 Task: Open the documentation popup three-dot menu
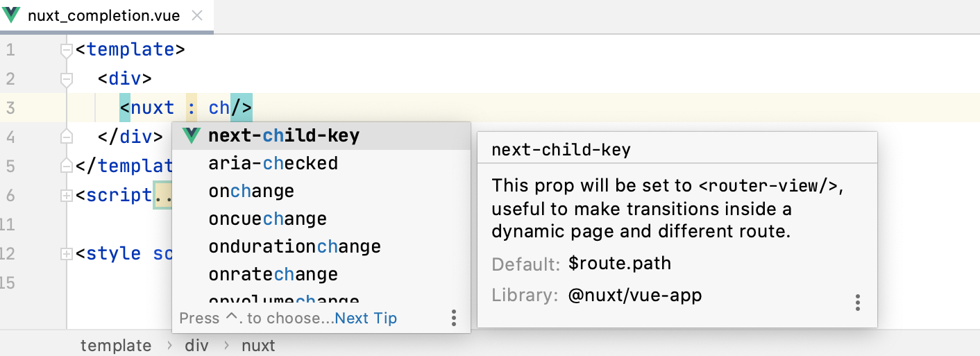[858, 303]
